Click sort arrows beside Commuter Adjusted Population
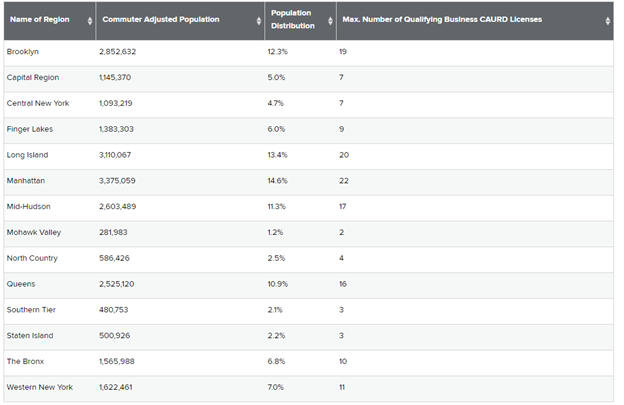Screen dimensions: 624x405 pos(259,21)
